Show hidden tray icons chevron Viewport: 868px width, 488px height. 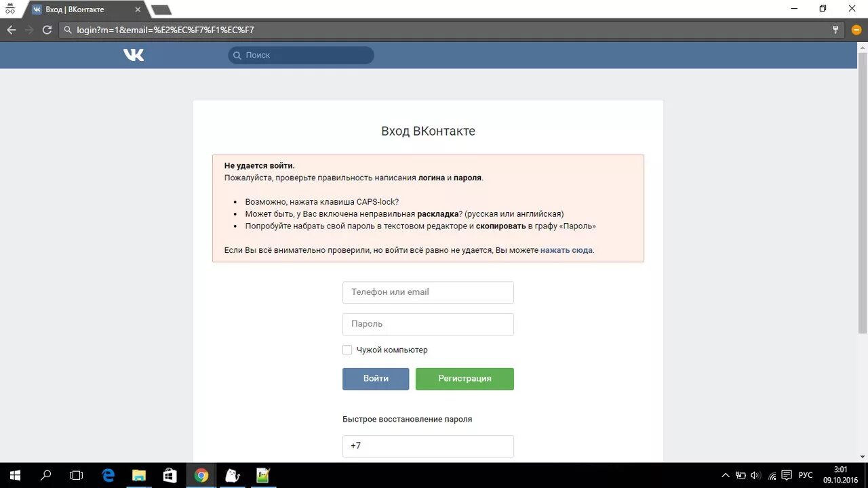pos(725,475)
